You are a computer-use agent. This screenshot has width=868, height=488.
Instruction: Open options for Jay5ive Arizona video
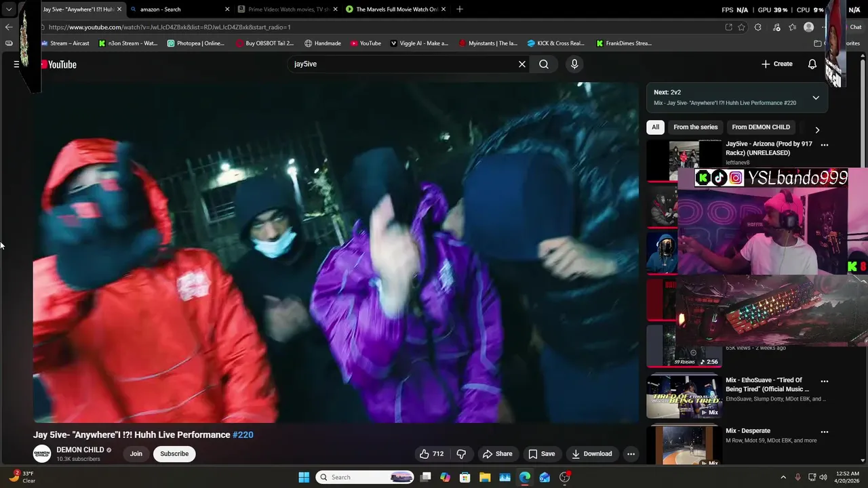pos(825,145)
